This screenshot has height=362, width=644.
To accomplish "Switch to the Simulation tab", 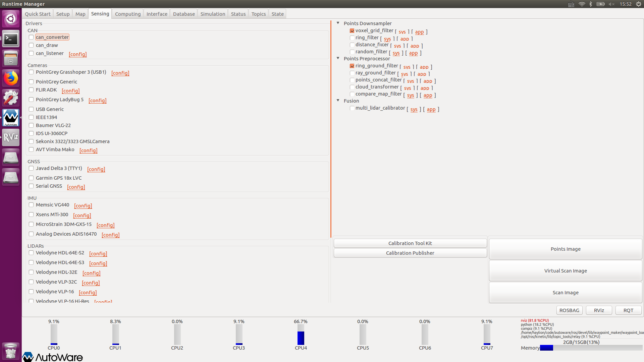I will (213, 14).
